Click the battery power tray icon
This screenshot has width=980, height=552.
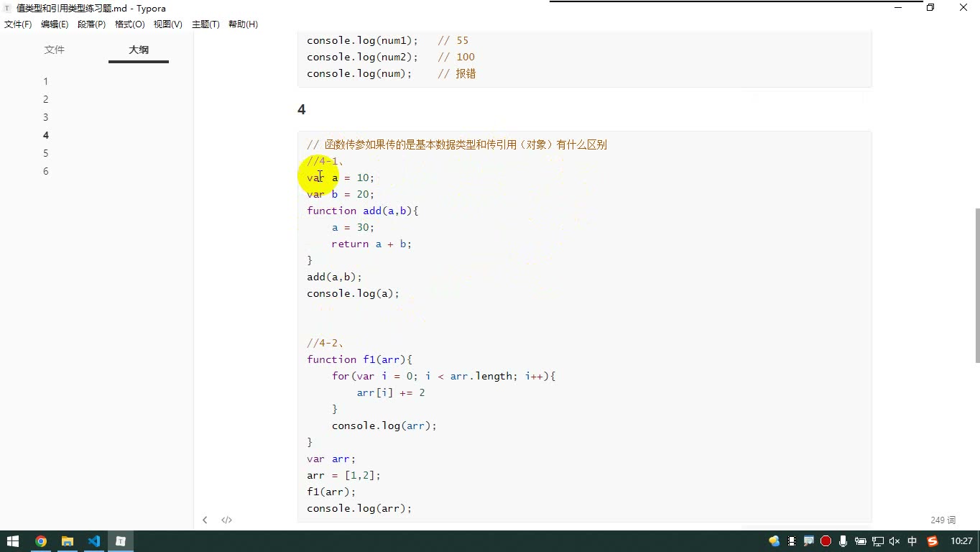[860, 541]
